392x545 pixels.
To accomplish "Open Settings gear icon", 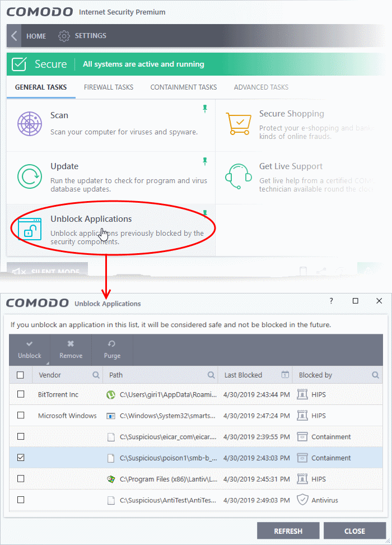I will click(64, 36).
